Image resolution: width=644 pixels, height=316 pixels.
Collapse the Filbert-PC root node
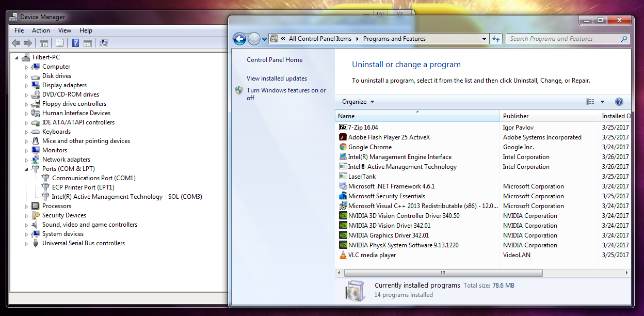click(17, 57)
